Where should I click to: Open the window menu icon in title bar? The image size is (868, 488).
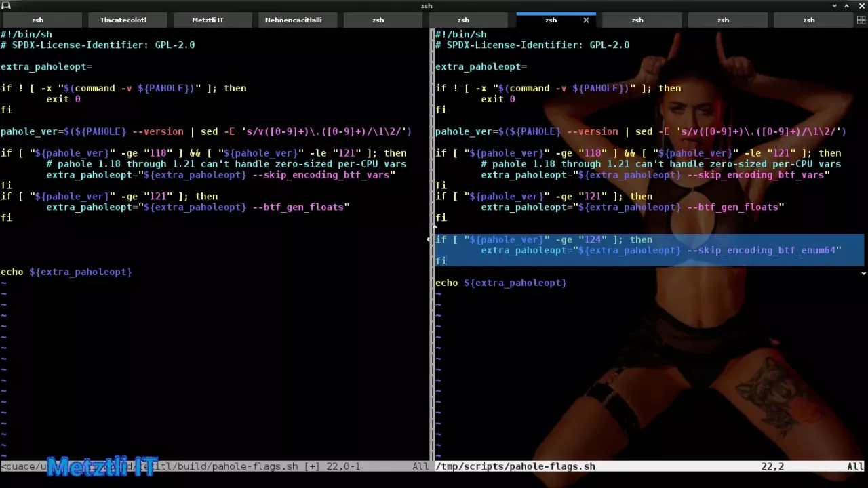click(6, 5)
